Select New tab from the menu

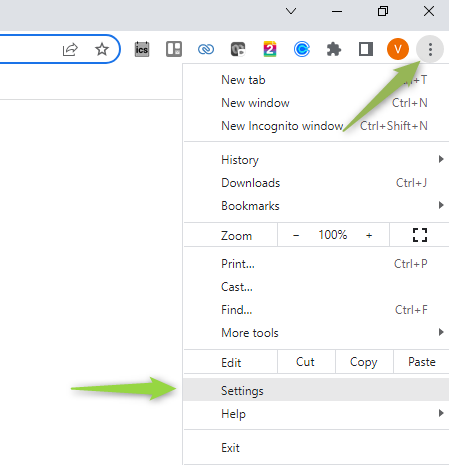tap(316, 80)
